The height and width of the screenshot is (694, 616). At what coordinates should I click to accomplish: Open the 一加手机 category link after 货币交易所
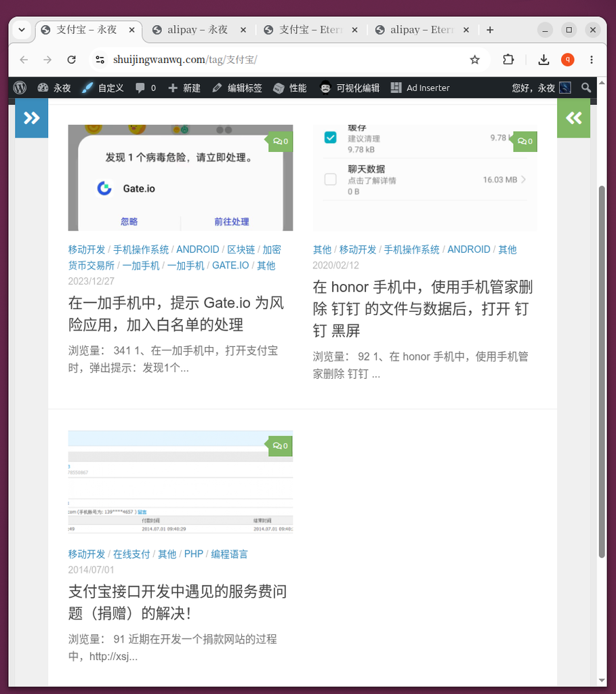pos(141,266)
